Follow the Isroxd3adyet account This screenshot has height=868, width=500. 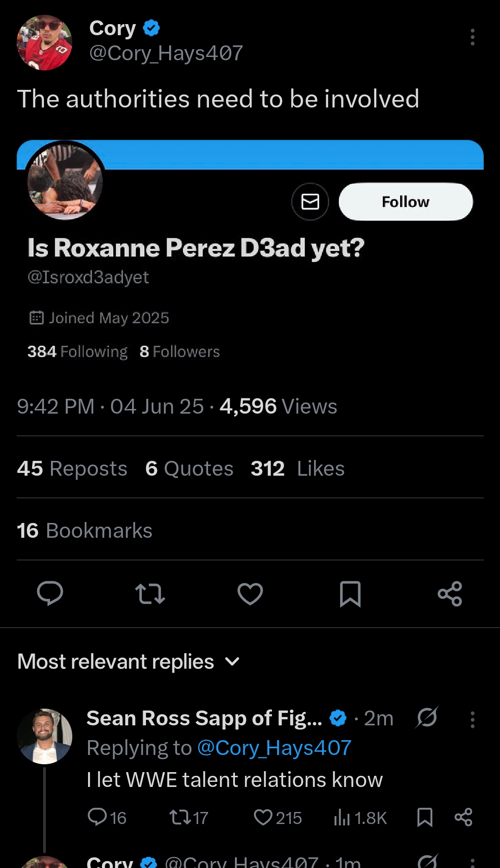(405, 202)
